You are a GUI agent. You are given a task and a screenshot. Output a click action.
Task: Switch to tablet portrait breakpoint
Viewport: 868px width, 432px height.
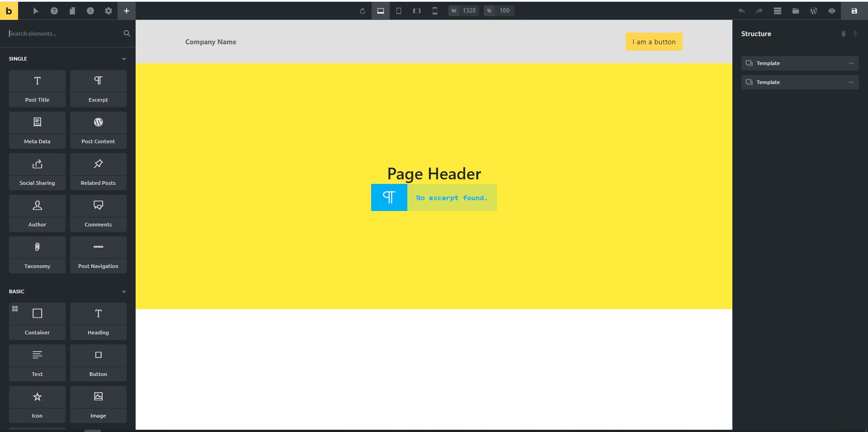pos(399,11)
